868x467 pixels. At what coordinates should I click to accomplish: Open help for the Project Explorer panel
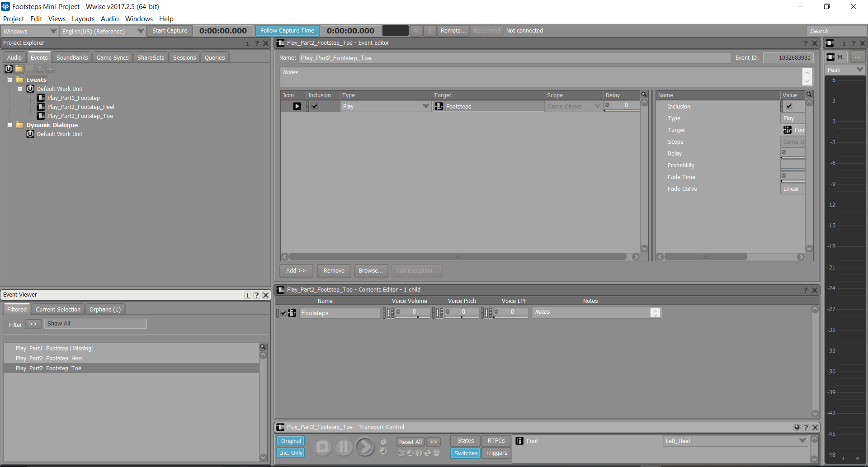[256, 43]
